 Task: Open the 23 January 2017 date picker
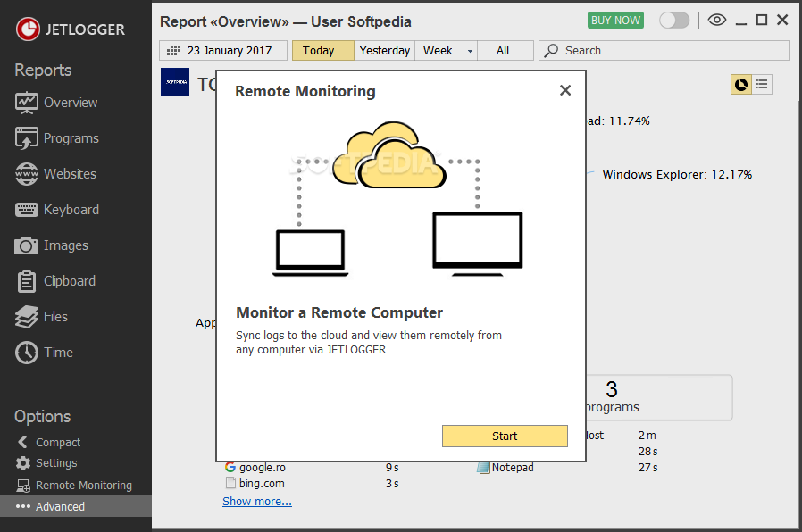223,51
